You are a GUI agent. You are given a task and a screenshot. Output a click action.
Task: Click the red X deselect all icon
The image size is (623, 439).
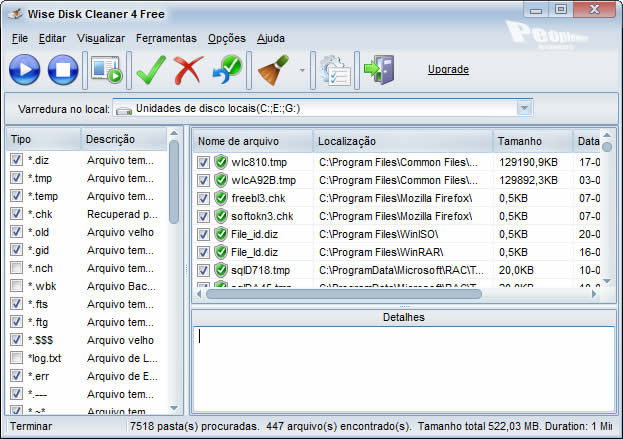click(188, 70)
